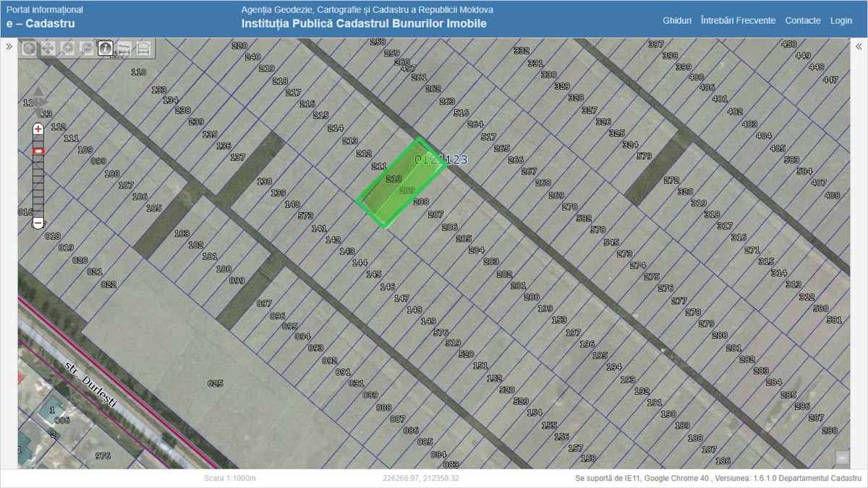Open the overview map button in corner
Image resolution: width=868 pixels, height=488 pixels.
pyautogui.click(x=842, y=458)
